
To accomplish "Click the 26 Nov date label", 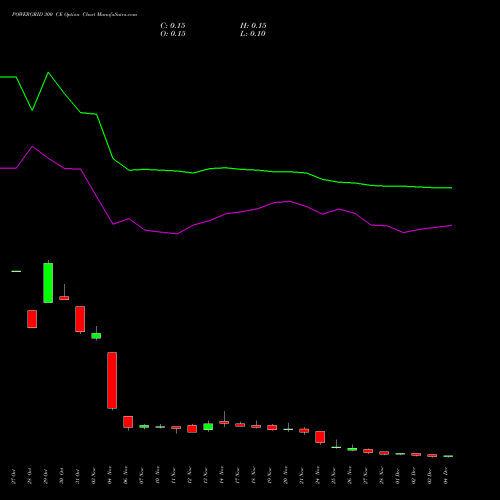I will (x=350, y=475).
